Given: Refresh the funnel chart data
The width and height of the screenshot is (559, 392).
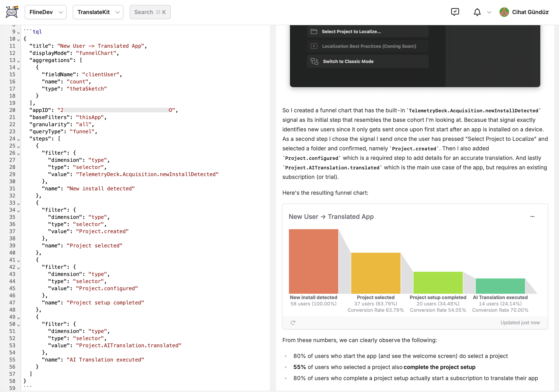Looking at the screenshot, I should [x=293, y=322].
